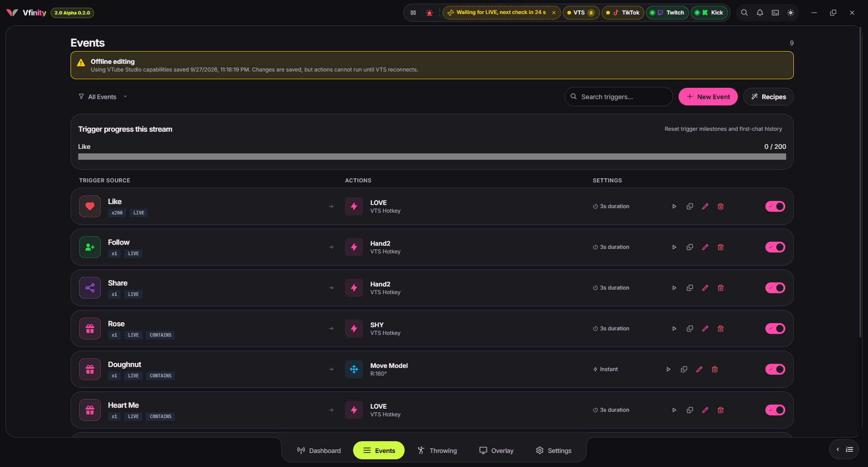The width and height of the screenshot is (868, 467).
Task: Click the Search triggers field
Action: (x=618, y=97)
